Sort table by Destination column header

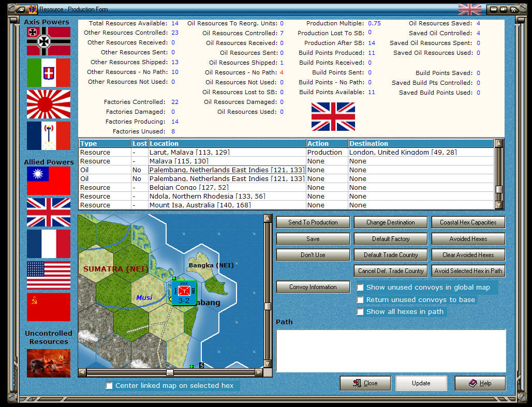(421, 143)
